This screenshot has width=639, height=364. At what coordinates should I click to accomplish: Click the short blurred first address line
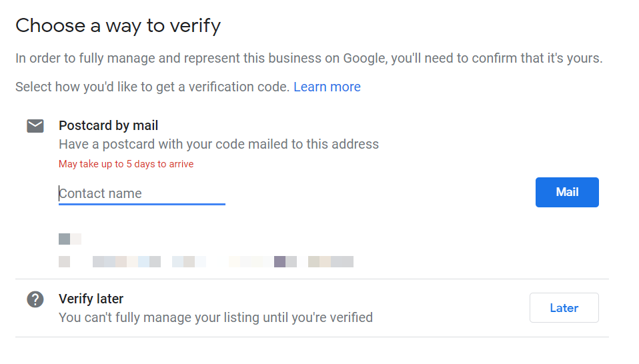pyautogui.click(x=70, y=239)
